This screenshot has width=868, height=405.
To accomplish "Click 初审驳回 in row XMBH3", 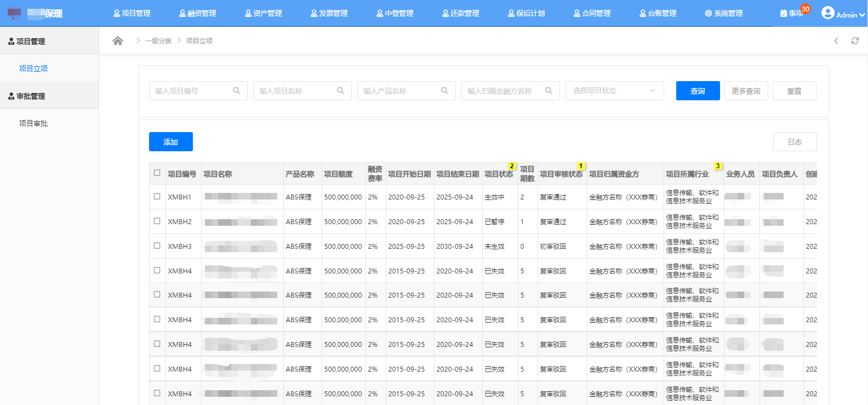I will [553, 246].
